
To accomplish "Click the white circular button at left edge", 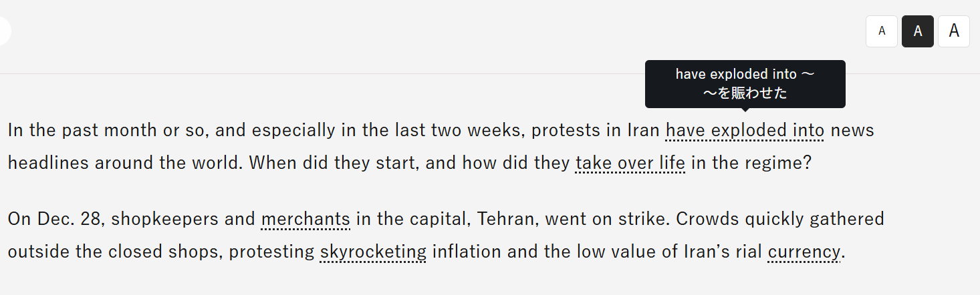I will (x=3, y=31).
